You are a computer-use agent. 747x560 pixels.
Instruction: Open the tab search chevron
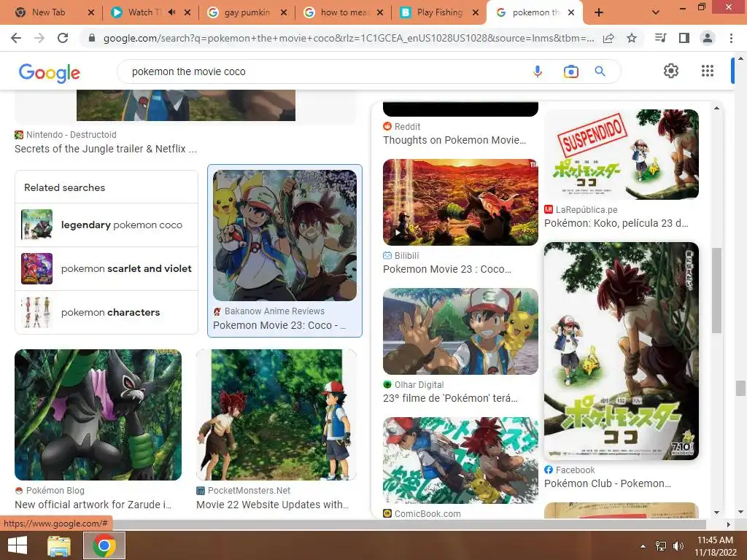pos(656,12)
